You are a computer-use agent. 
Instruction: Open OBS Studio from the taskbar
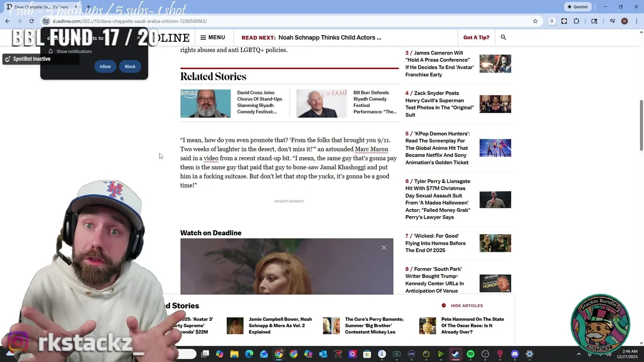pyautogui.click(x=485, y=354)
